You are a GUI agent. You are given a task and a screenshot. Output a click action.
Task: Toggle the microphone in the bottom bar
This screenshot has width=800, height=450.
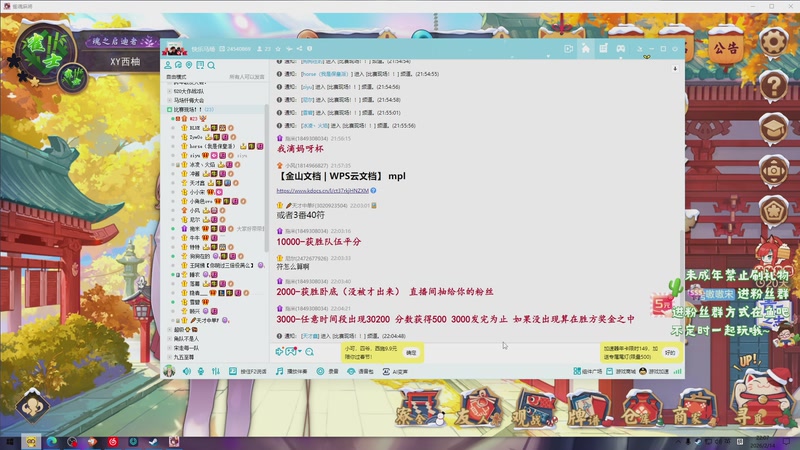tap(201, 371)
